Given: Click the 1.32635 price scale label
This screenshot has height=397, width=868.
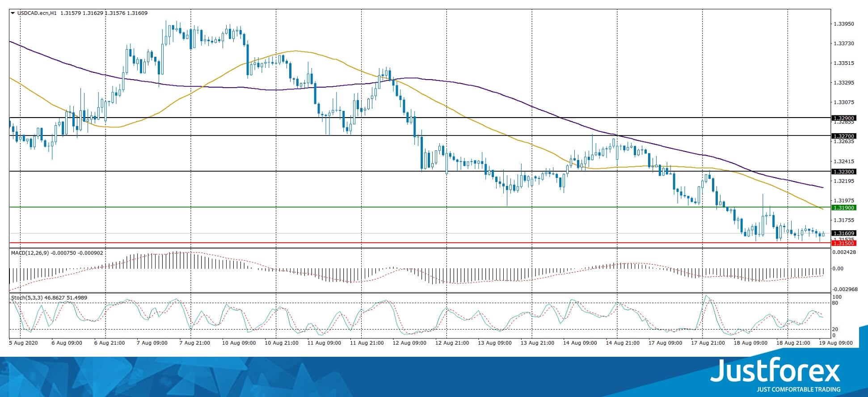Looking at the screenshot, I should coord(844,142).
